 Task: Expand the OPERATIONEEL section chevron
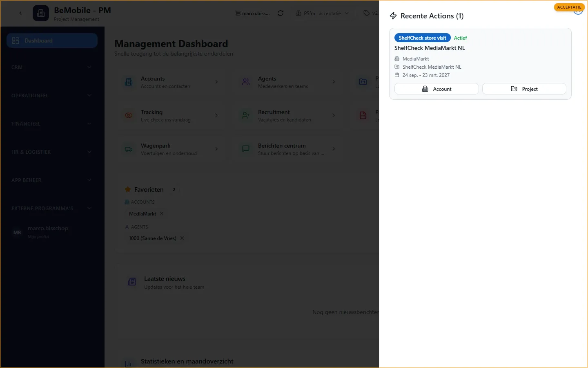tap(89, 95)
